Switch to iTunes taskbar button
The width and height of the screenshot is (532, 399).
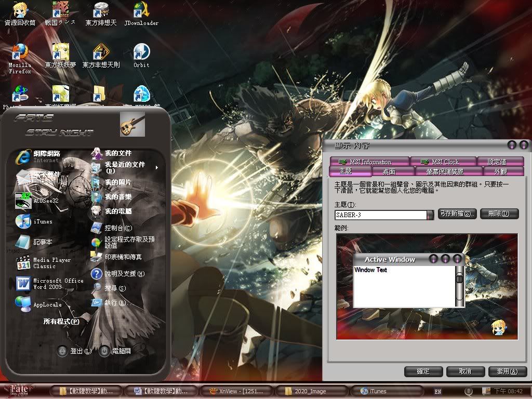(x=387, y=391)
